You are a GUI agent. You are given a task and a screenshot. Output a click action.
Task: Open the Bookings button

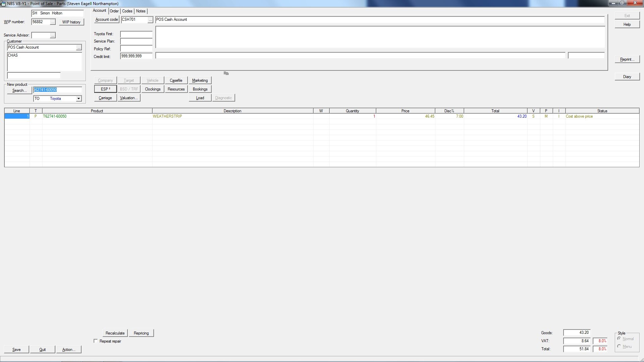pos(200,89)
